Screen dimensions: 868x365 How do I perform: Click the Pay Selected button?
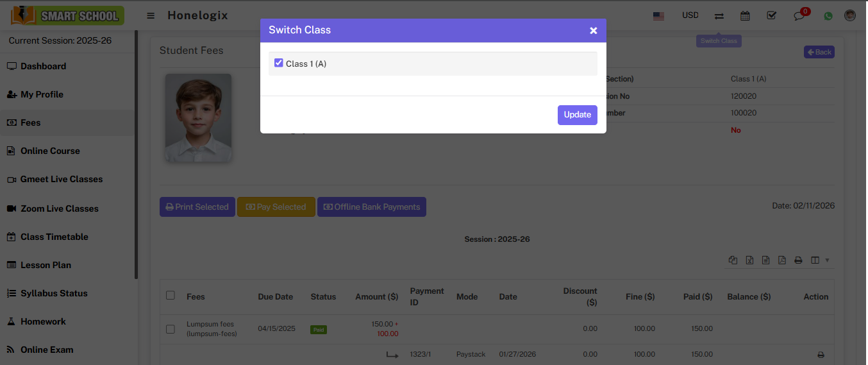pyautogui.click(x=276, y=207)
